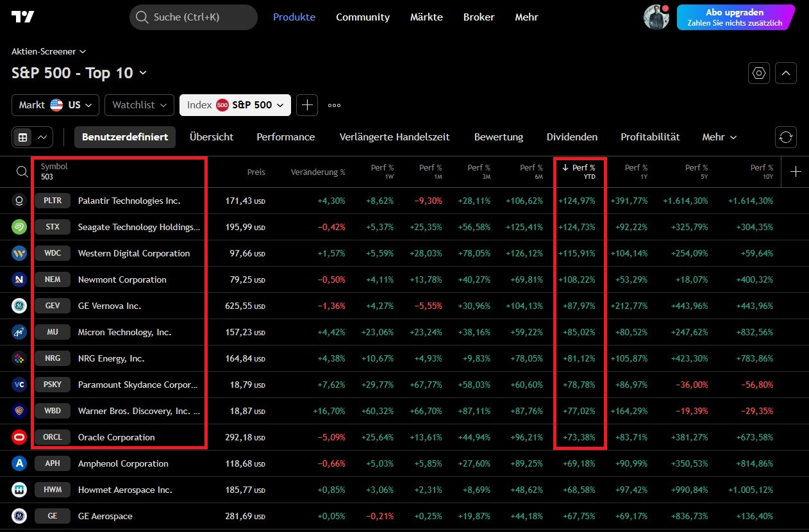The image size is (809, 532).
Task: Expand the Mehr column-sets dropdown
Action: coord(719,137)
